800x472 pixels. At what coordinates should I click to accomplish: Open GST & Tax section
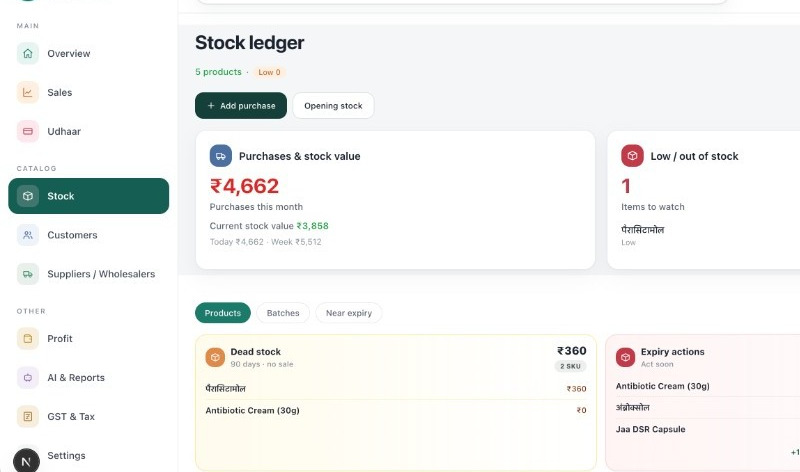[89, 416]
